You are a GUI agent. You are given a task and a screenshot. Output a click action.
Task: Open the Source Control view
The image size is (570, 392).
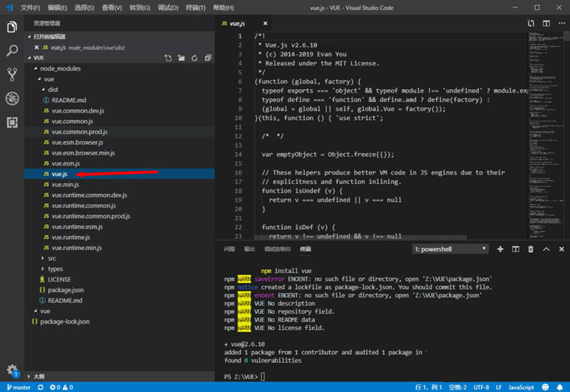(x=11, y=74)
